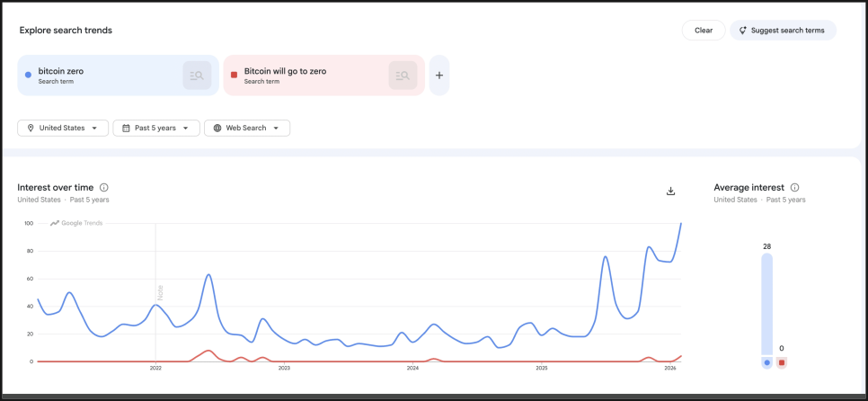
Task: Download the Interest over time chart
Action: pyautogui.click(x=670, y=191)
